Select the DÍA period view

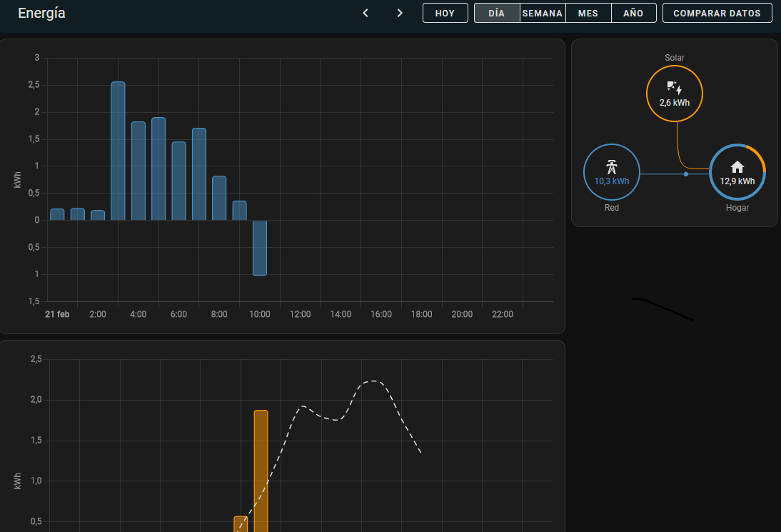coord(497,13)
